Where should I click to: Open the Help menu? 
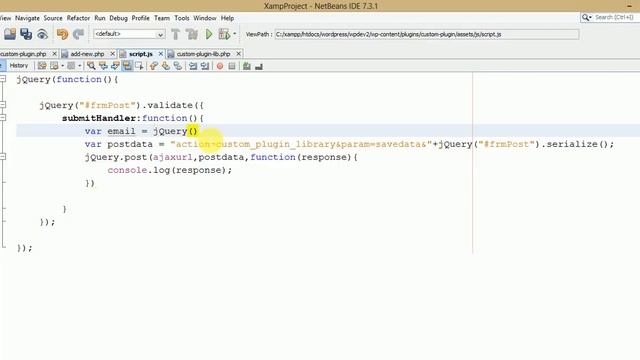(227, 18)
